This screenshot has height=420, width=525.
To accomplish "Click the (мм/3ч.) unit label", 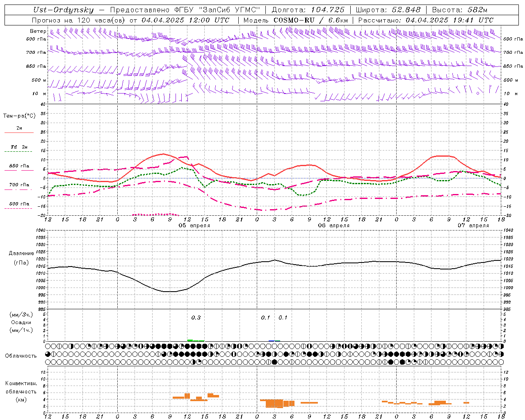I will click(x=21, y=315).
